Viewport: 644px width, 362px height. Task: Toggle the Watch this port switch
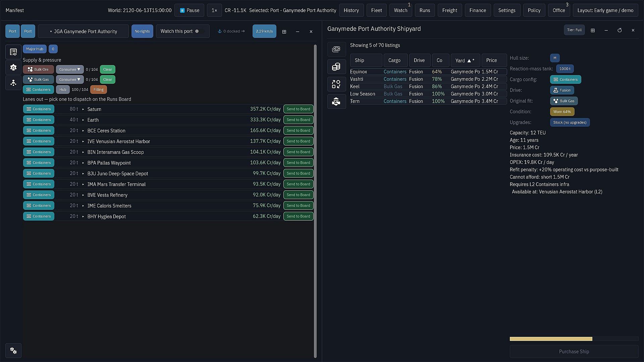(199, 31)
